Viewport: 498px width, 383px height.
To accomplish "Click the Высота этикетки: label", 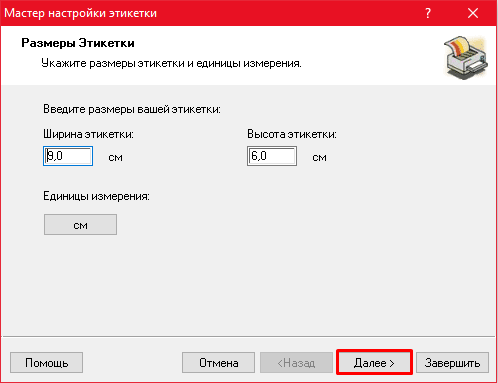I will (x=292, y=134).
